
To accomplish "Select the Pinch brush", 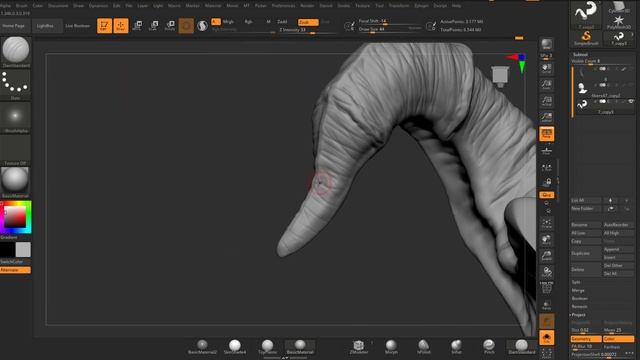I will click(x=489, y=347).
